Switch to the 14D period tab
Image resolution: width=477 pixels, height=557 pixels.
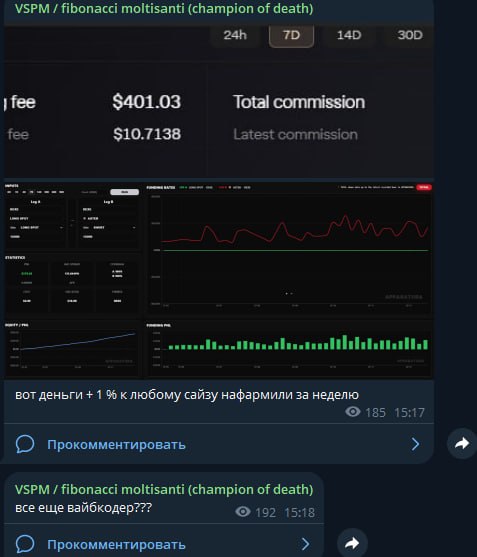pyautogui.click(x=349, y=35)
